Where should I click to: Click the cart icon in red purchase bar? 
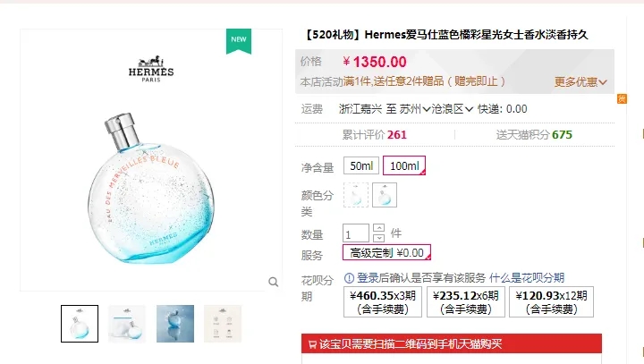coord(312,344)
